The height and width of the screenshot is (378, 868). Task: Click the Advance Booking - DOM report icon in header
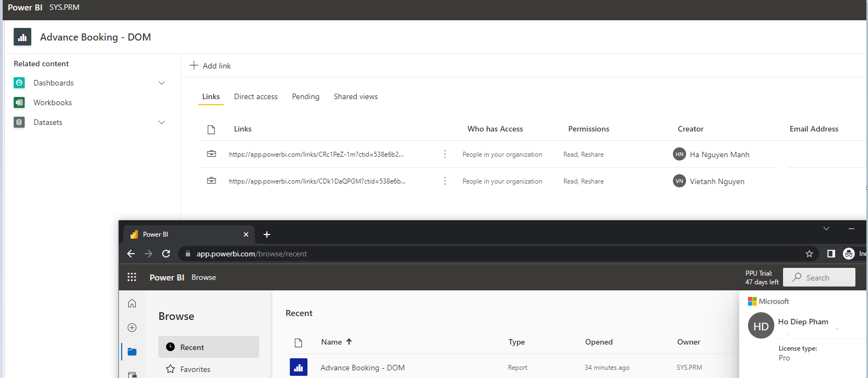click(22, 37)
